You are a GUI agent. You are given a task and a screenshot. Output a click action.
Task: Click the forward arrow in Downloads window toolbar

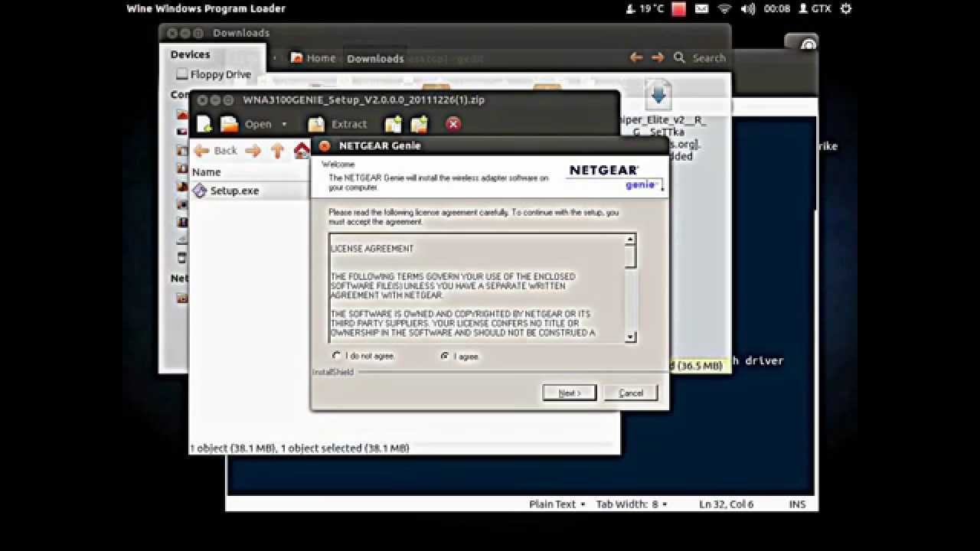tap(658, 57)
